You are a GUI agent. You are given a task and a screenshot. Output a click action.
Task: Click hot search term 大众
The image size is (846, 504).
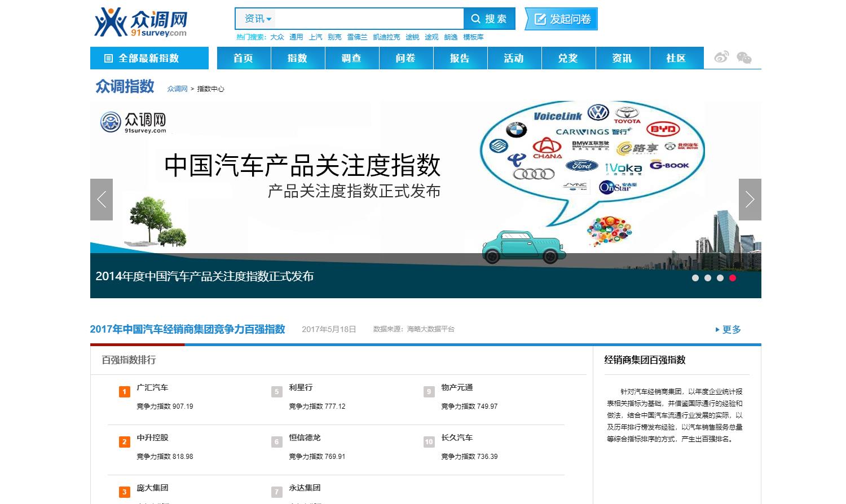pos(277,37)
